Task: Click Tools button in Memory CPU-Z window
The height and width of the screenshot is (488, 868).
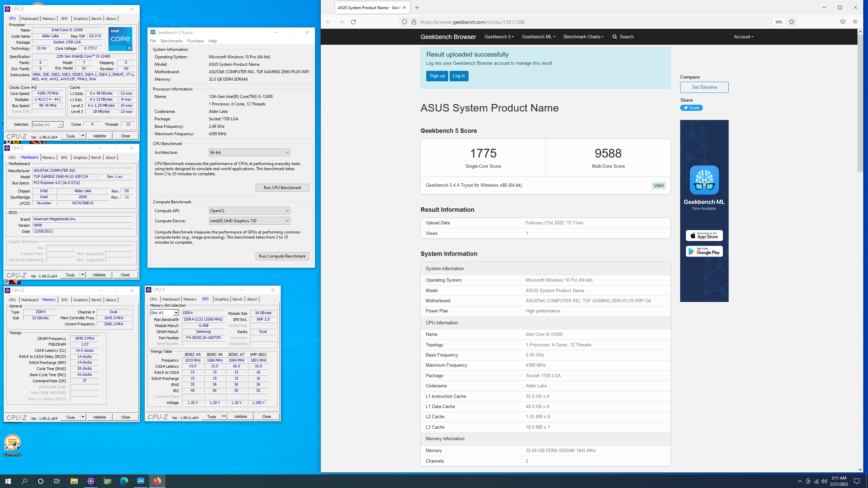Action: pyautogui.click(x=71, y=417)
